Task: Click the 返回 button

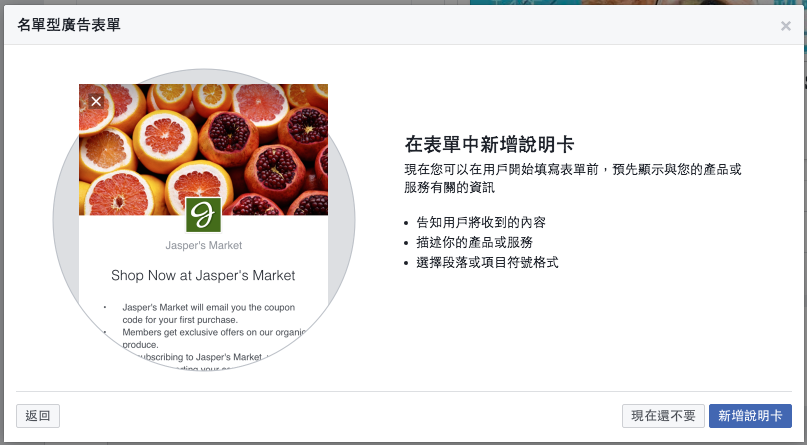Action: tap(38, 416)
